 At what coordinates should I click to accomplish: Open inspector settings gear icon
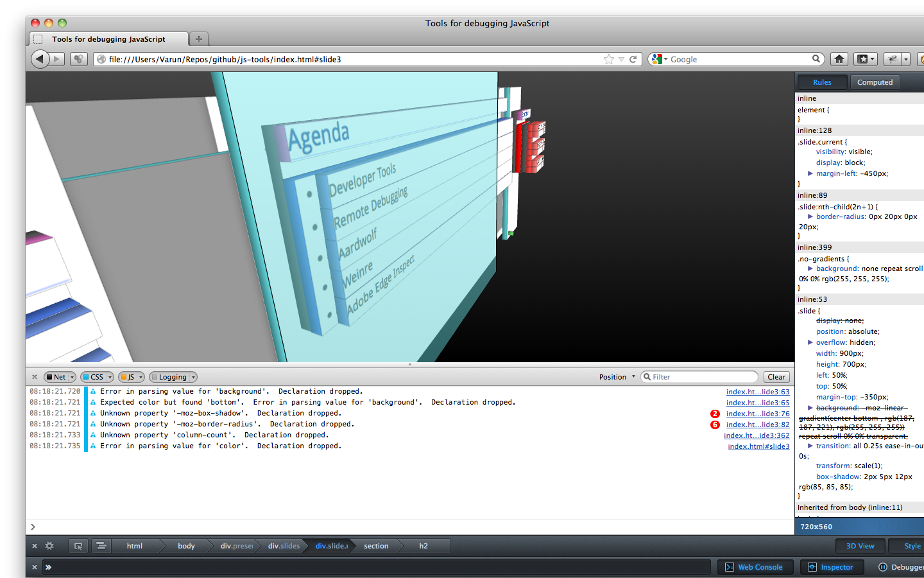coord(49,546)
